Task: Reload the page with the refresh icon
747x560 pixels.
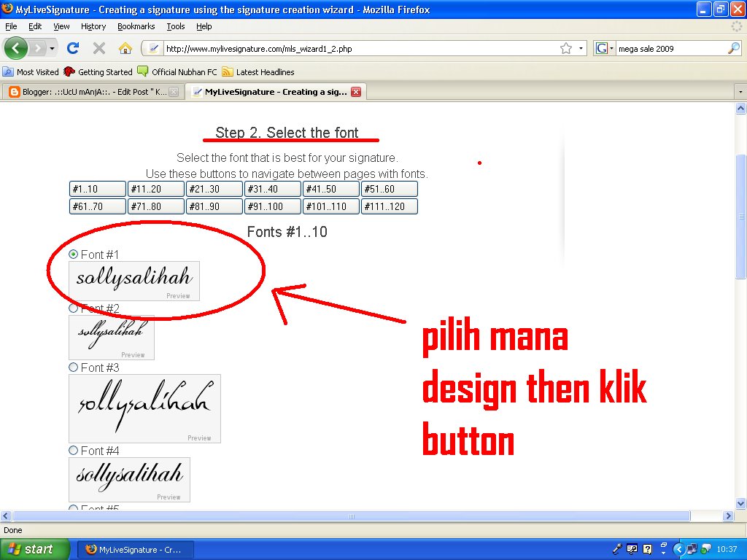Action: (73, 48)
